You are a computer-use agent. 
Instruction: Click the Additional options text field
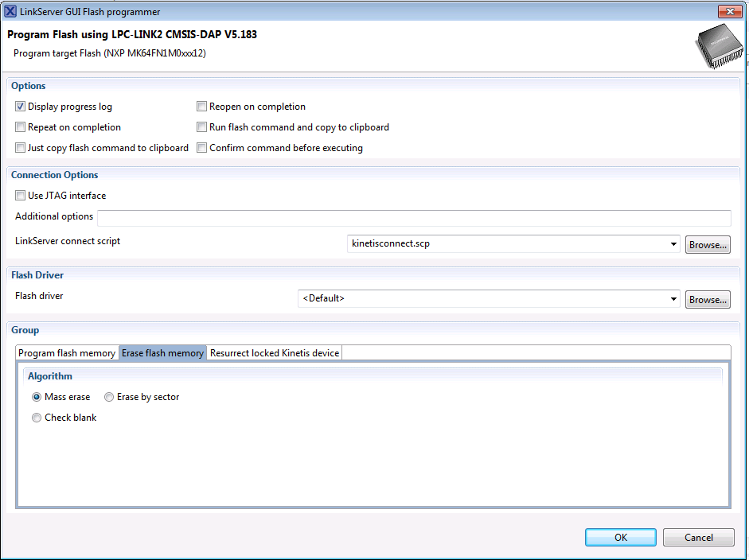click(x=414, y=218)
